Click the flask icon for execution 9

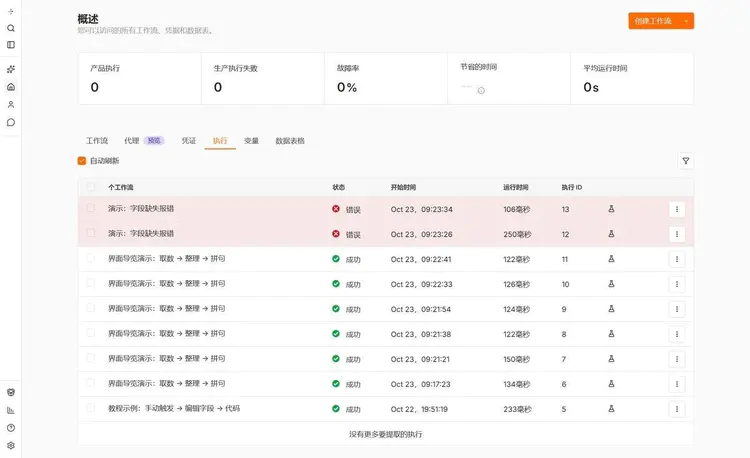611,309
